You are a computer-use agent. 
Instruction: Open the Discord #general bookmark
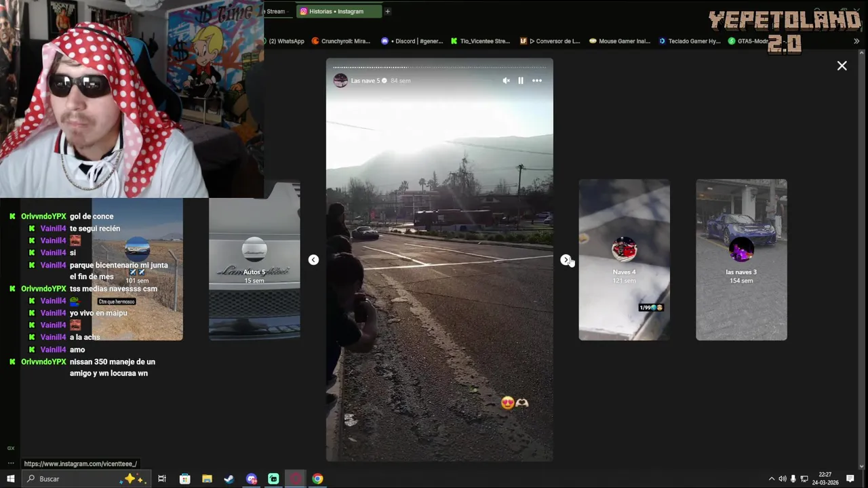pos(412,41)
